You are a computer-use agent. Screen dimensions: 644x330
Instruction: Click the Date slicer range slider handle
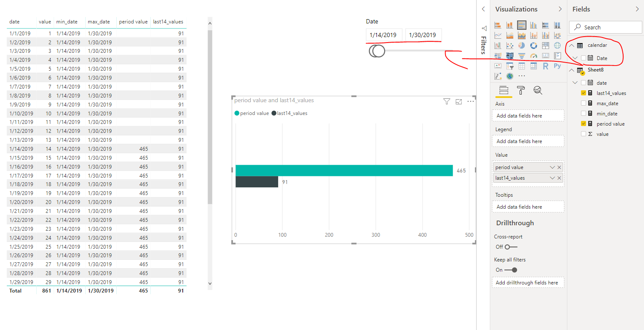coord(377,51)
